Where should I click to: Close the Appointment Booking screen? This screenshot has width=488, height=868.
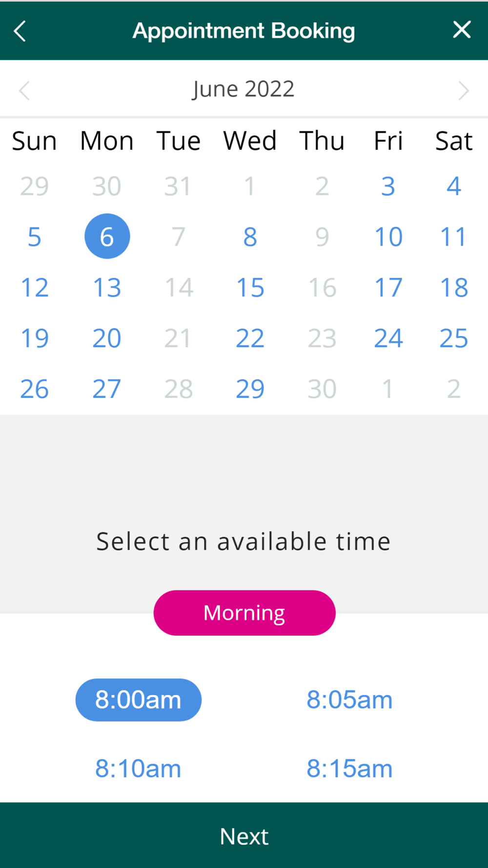click(x=461, y=30)
